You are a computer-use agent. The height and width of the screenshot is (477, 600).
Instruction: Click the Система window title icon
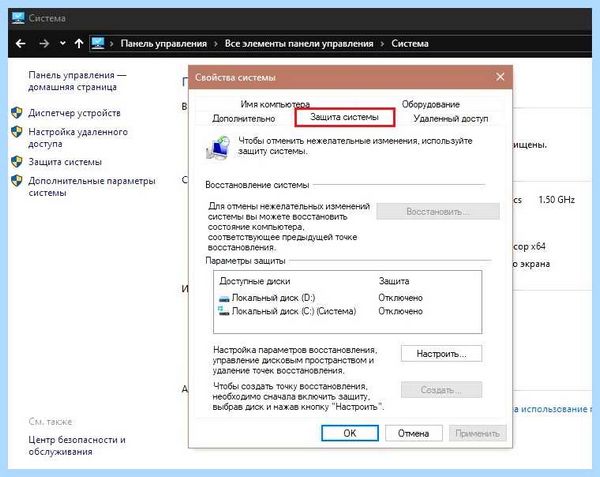[x=18, y=18]
